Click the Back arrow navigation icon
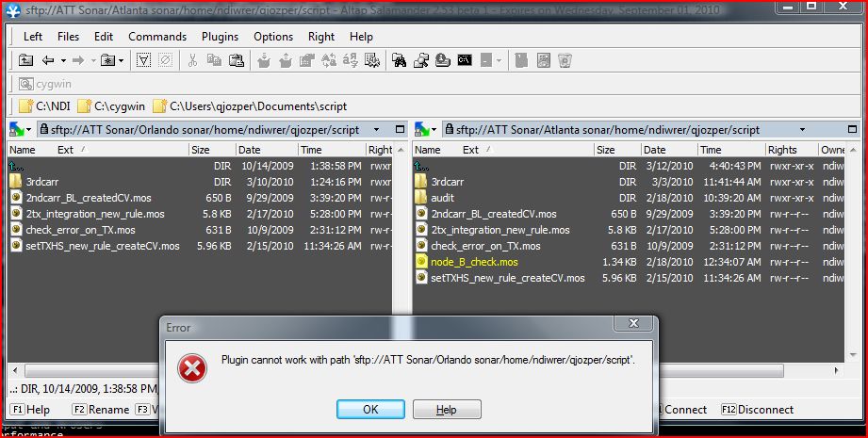Viewport: 868px width, 438px height. coord(47,60)
